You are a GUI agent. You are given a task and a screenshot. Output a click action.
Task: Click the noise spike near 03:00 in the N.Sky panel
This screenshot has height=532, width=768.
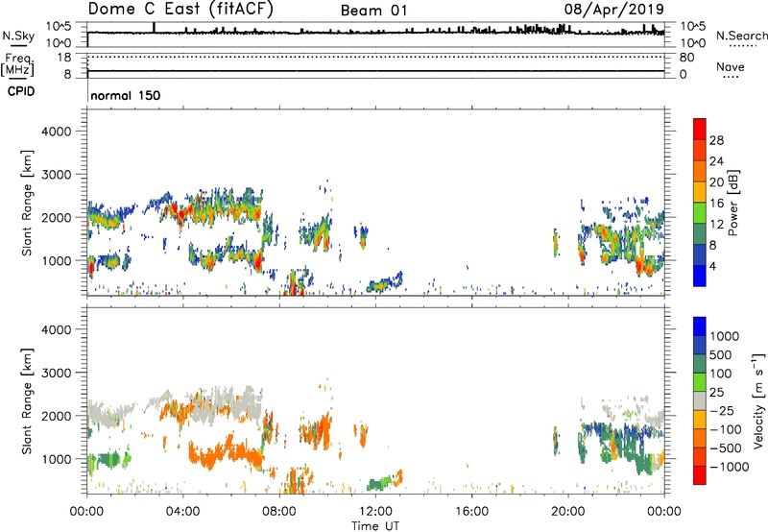[154, 28]
